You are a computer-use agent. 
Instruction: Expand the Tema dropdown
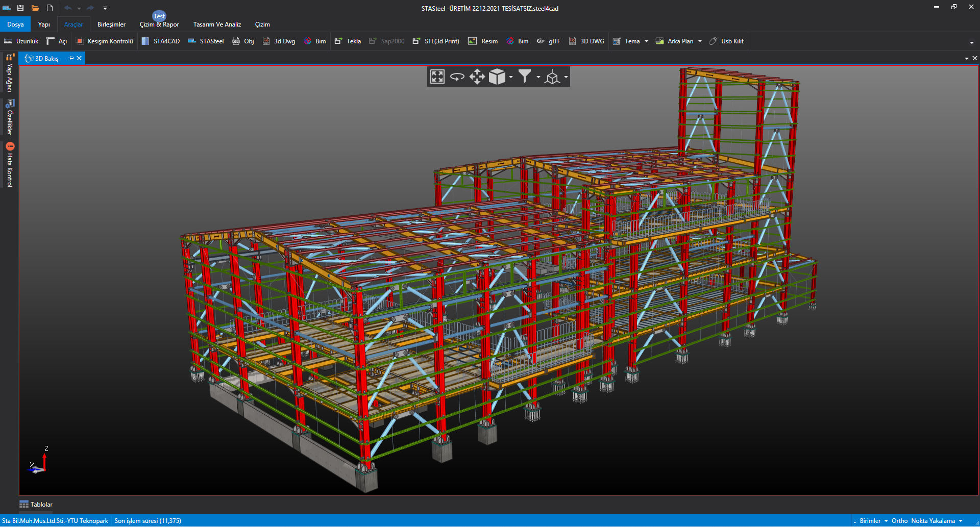646,41
